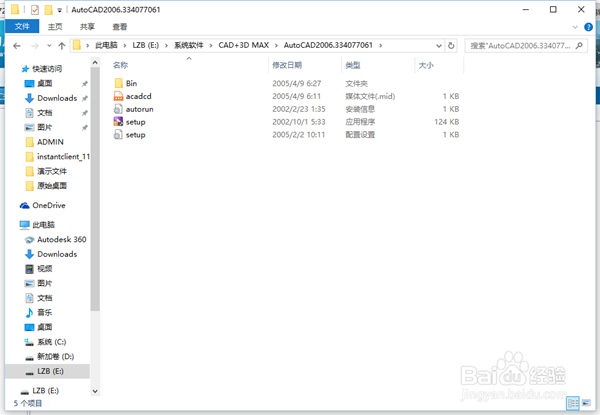Open Autodesk 360 in sidebar

coord(62,239)
